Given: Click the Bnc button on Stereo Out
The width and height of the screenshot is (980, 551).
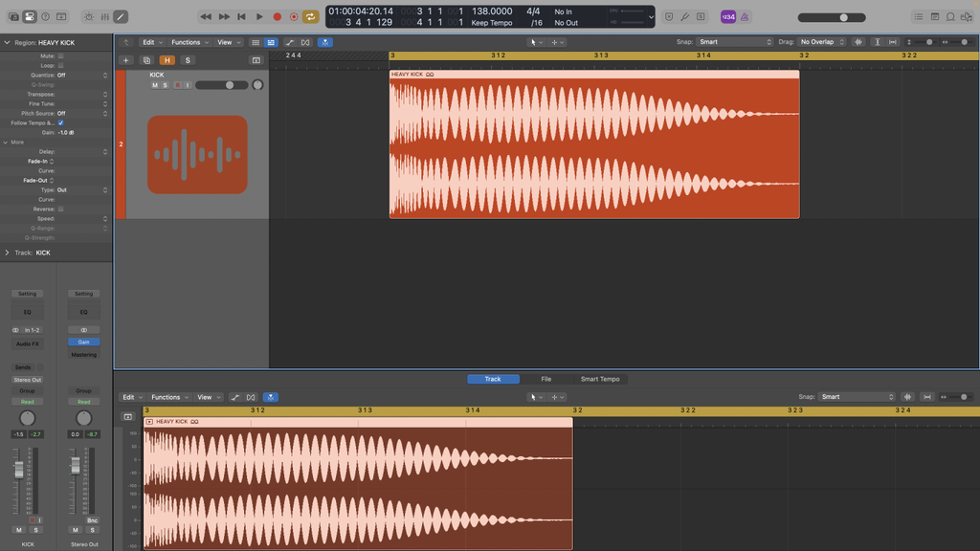Looking at the screenshot, I should [92, 520].
